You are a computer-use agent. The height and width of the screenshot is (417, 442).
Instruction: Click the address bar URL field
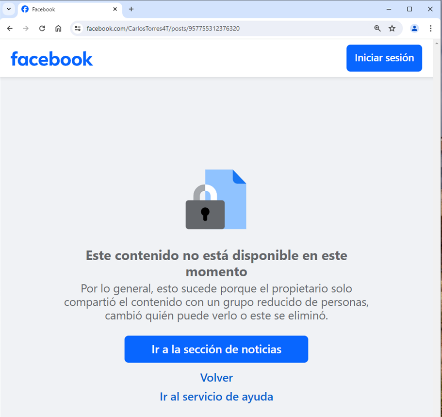[227, 28]
